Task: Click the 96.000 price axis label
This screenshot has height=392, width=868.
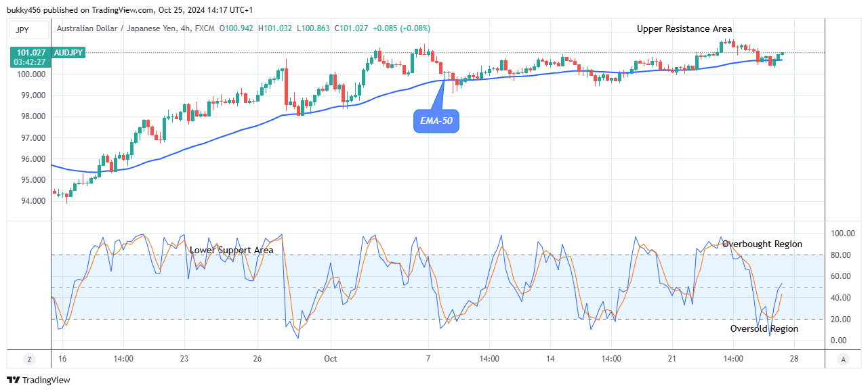Action: click(34, 159)
